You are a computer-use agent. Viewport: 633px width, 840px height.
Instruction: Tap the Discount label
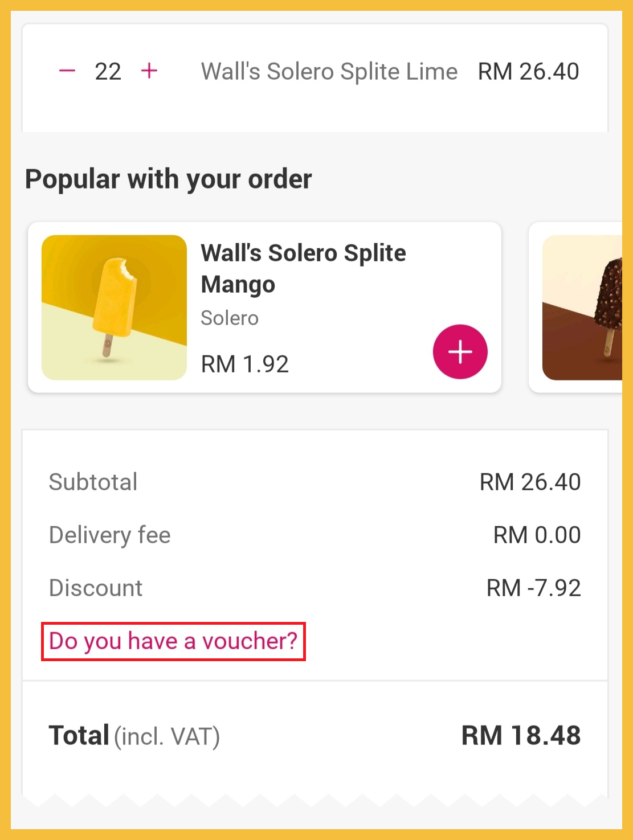click(96, 588)
